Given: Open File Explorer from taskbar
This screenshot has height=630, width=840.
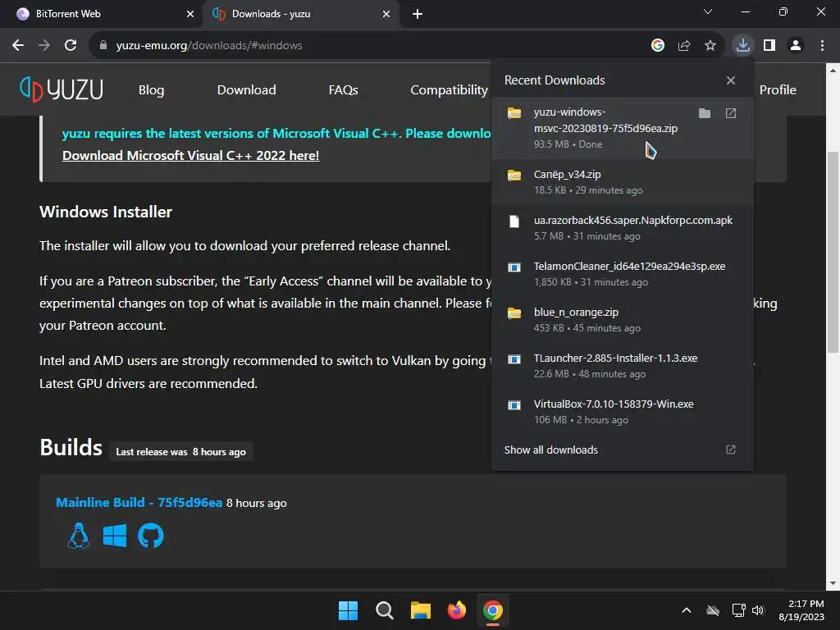Looking at the screenshot, I should click(x=421, y=610).
